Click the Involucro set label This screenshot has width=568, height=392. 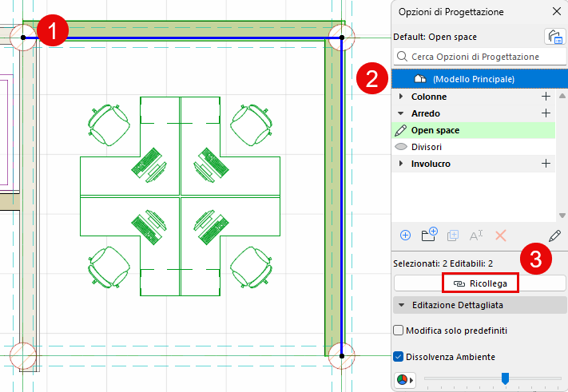point(431,164)
